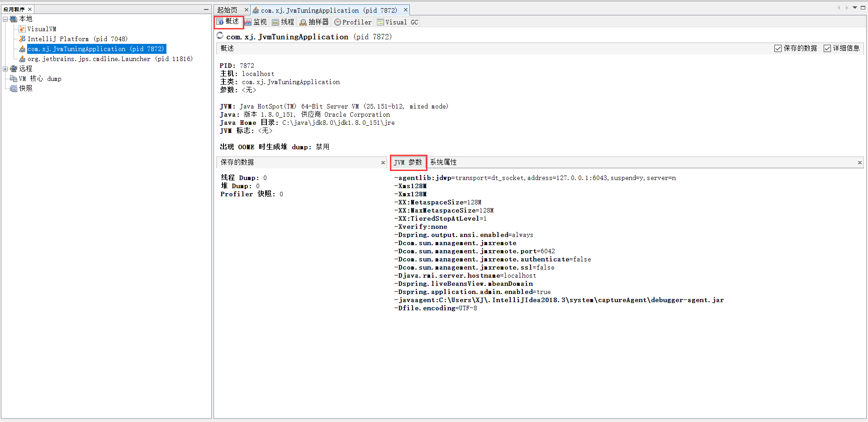Click the 远程 remote hosts icon

point(14,69)
